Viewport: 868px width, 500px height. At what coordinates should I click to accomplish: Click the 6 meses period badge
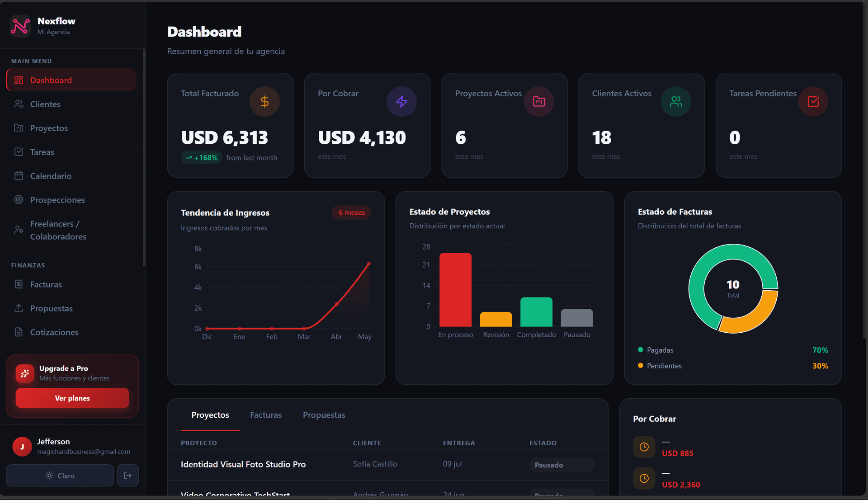pos(352,212)
